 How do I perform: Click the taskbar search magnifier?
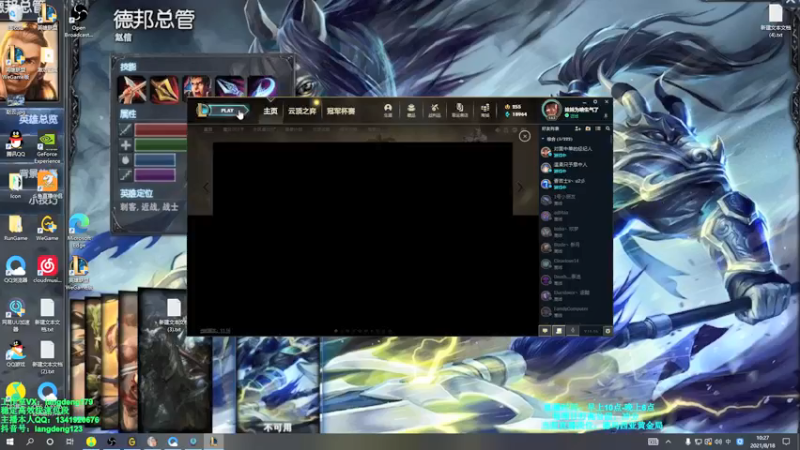[30, 442]
